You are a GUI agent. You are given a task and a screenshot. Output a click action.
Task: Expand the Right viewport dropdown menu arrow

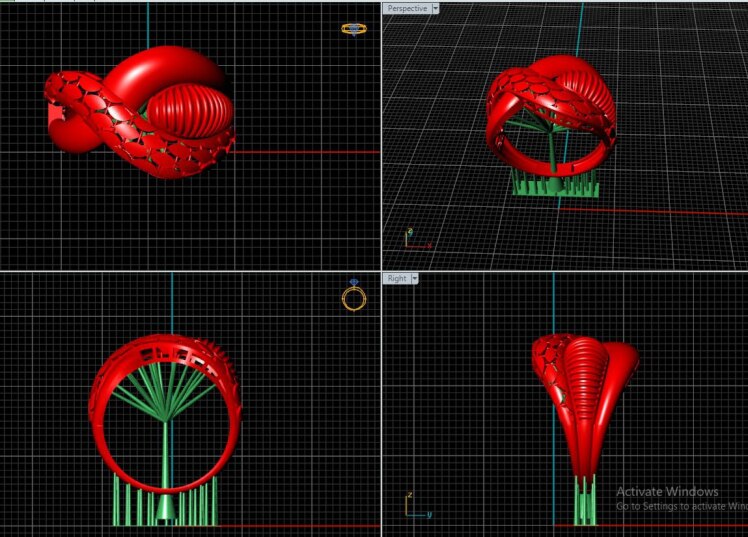click(414, 278)
